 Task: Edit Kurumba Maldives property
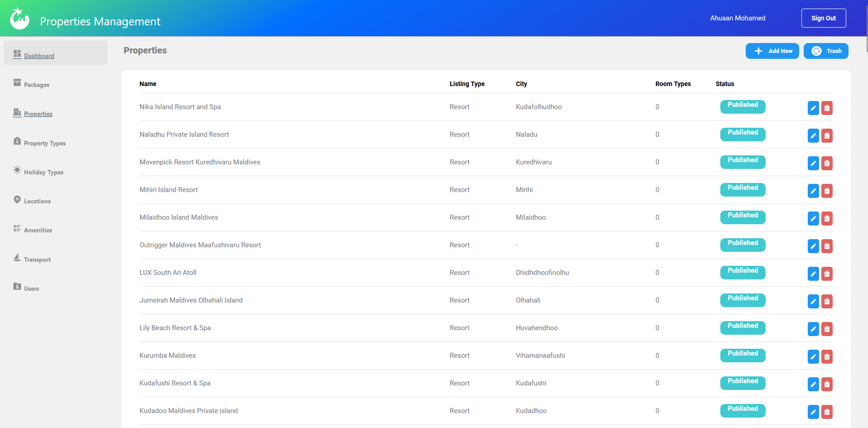813,356
